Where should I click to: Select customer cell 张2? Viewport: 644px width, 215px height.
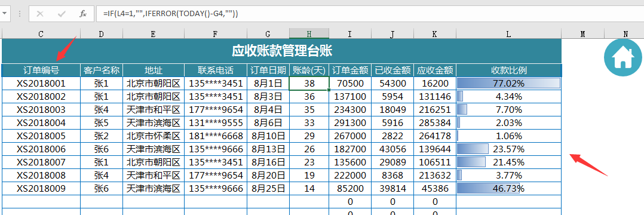(102, 136)
